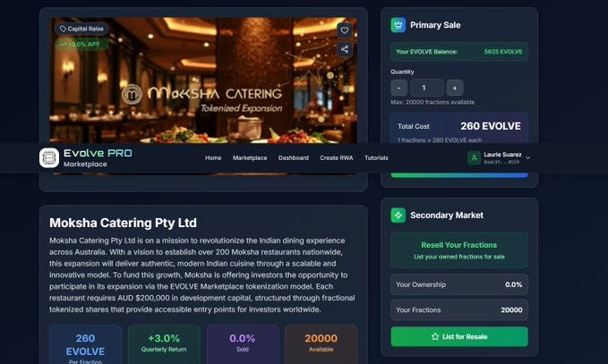
Task: Increase quantity with plus button
Action: 455,88
